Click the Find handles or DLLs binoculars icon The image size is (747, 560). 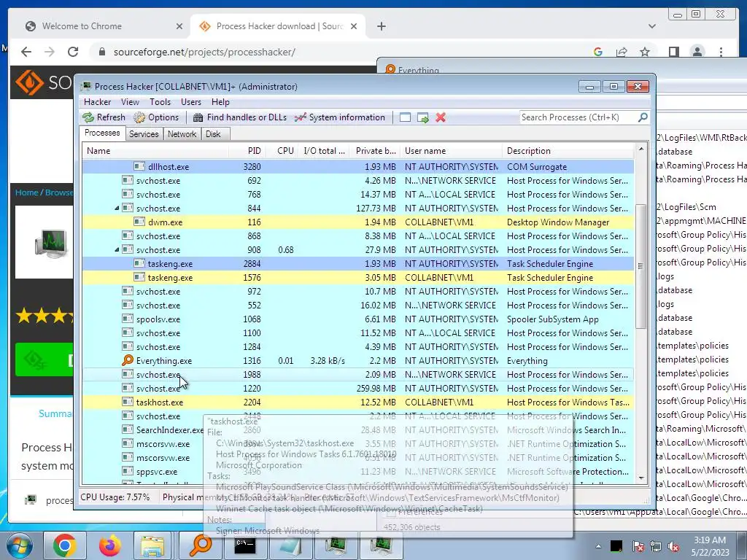[x=198, y=117]
